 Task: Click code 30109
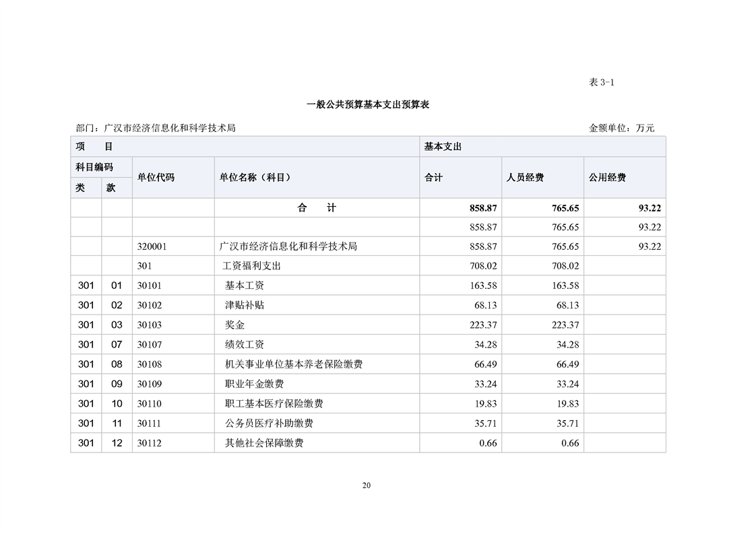(x=150, y=385)
